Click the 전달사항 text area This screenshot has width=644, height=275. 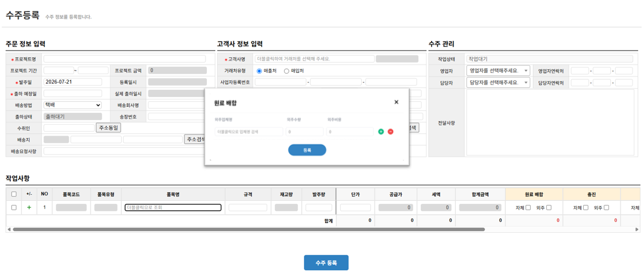[551, 122]
